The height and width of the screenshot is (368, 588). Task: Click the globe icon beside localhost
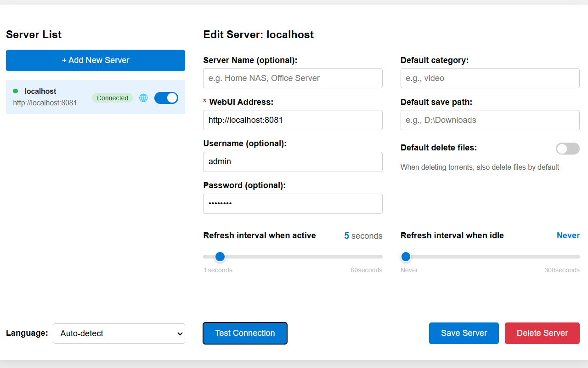[143, 98]
